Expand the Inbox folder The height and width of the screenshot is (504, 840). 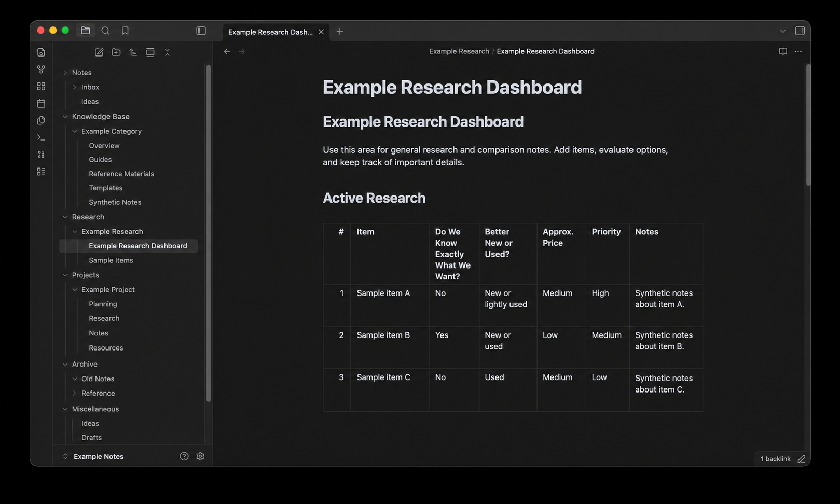coord(75,87)
